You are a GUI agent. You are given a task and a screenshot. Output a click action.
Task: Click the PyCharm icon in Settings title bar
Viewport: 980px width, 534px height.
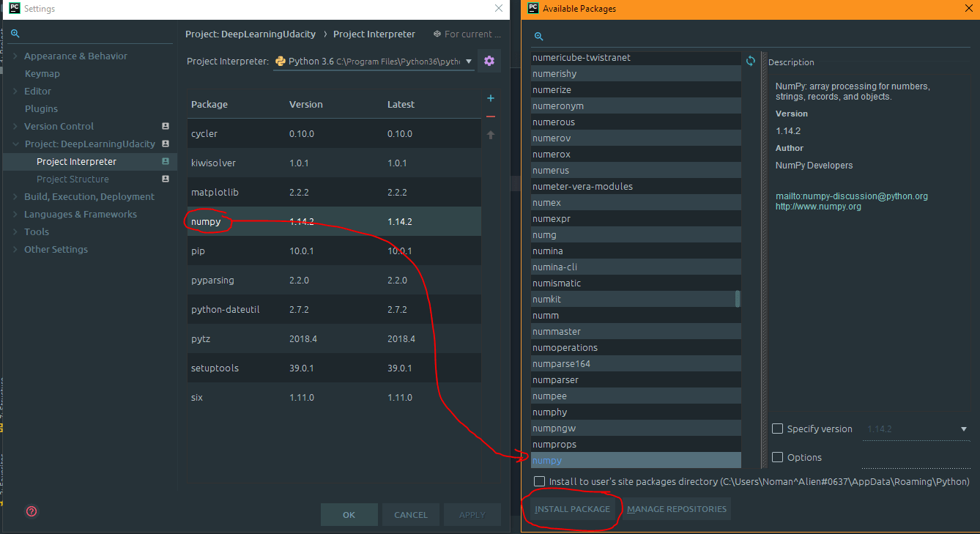[x=14, y=9]
